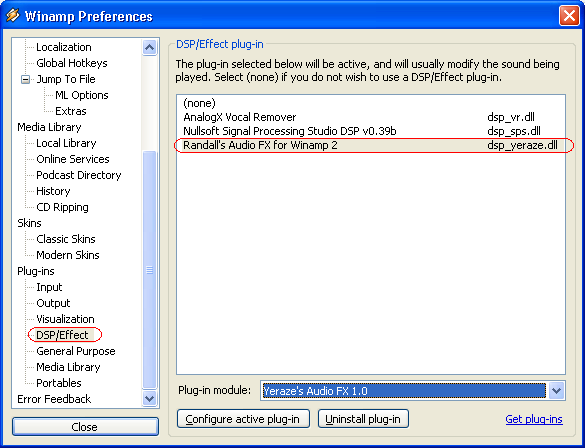The width and height of the screenshot is (585, 448).
Task: Click Uninstall plug-in button
Action: 363,419
